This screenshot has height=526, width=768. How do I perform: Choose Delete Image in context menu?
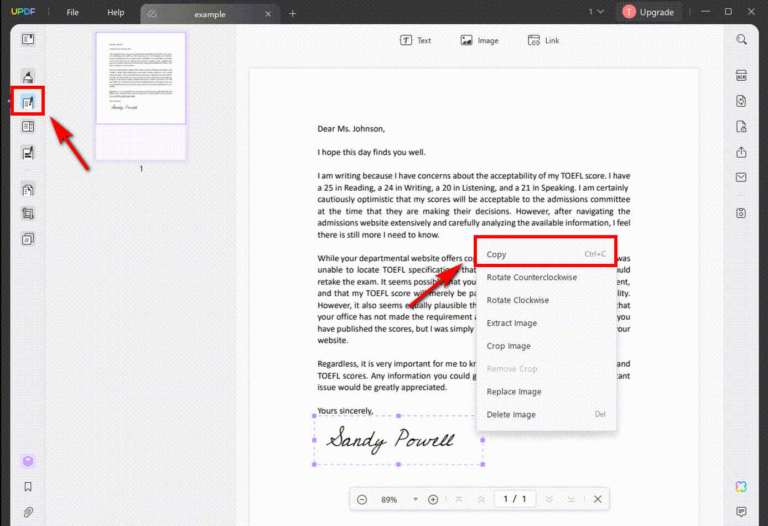pyautogui.click(x=546, y=415)
